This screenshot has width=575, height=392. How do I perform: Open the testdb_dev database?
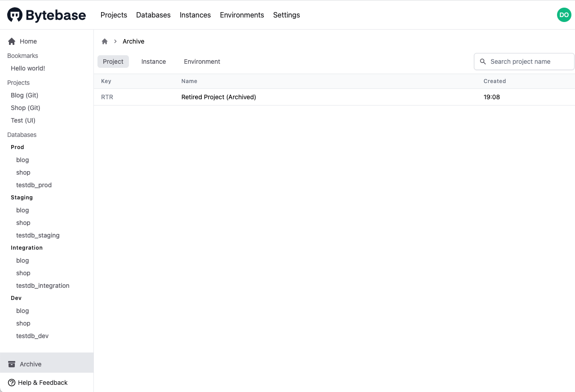32,336
